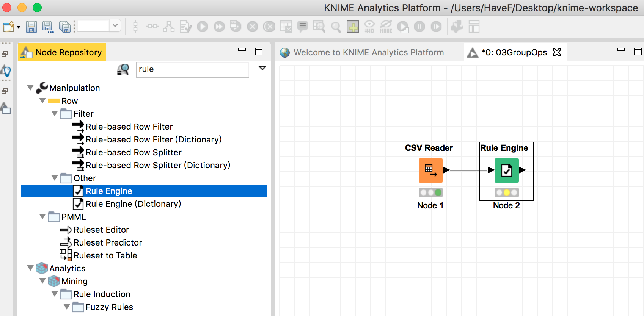Click the auto layout toolbar icon
The image size is (644, 316).
[169, 27]
